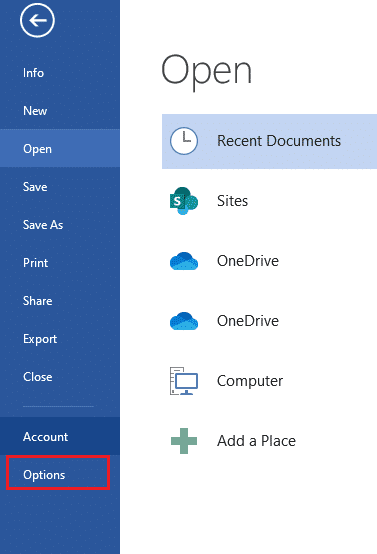This screenshot has height=554, width=377.
Task: Click the back arrow to leave Backstage
Action: click(x=37, y=20)
